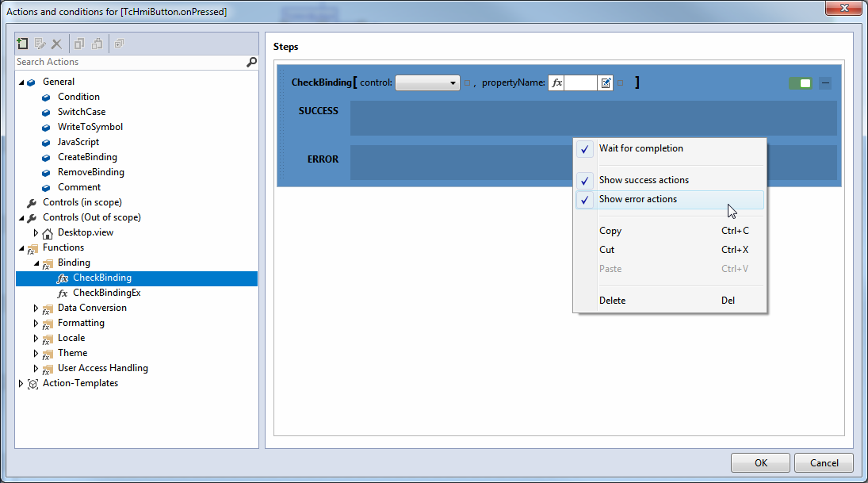The image size is (868, 483).
Task: Select the CheckBindingEx function
Action: [107, 293]
